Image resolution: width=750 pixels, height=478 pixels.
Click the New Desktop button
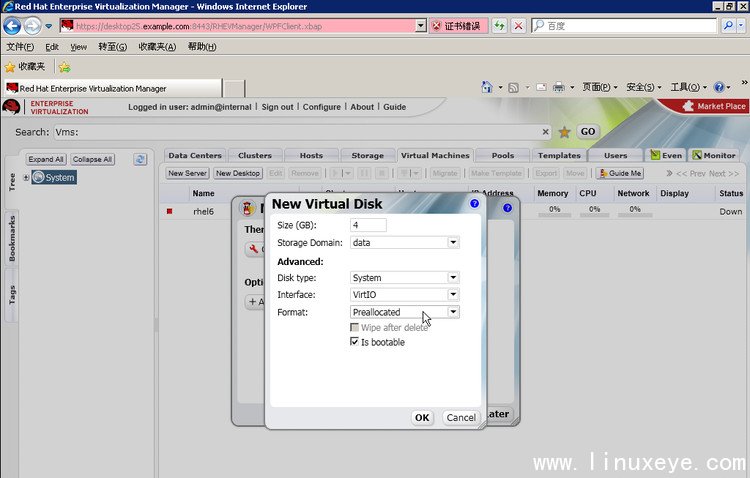click(x=238, y=173)
